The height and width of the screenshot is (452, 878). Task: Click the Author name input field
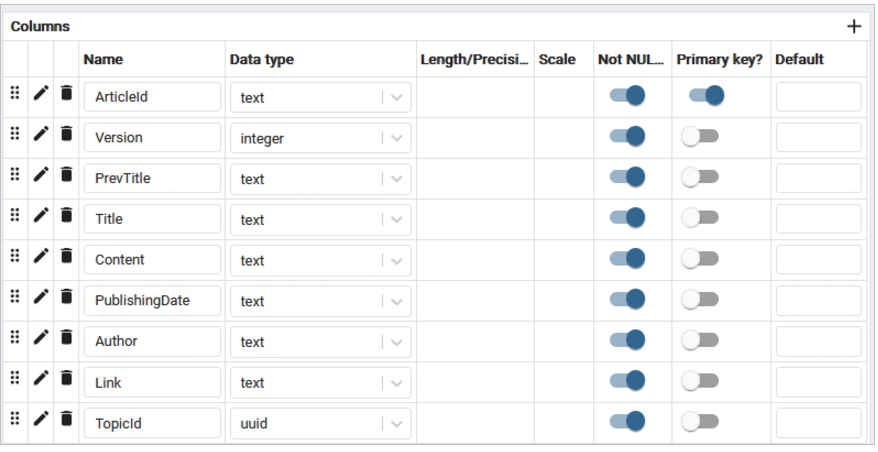152,341
